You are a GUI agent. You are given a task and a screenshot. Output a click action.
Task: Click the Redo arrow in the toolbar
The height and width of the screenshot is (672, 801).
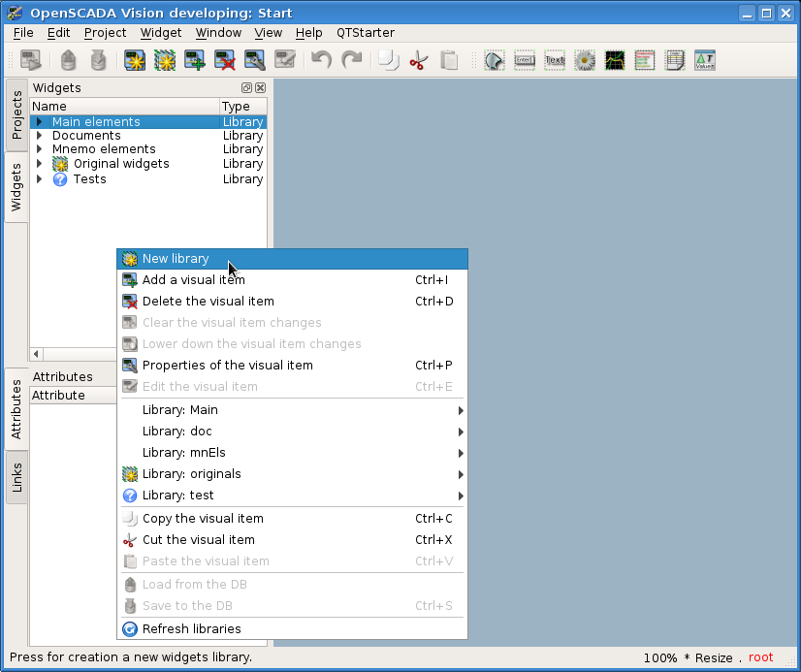pos(352,60)
